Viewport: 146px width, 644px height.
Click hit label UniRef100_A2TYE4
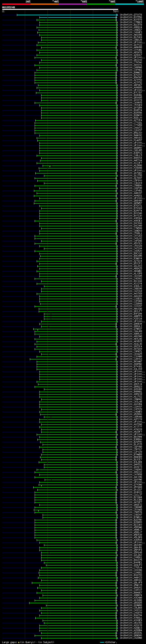[131, 120]
